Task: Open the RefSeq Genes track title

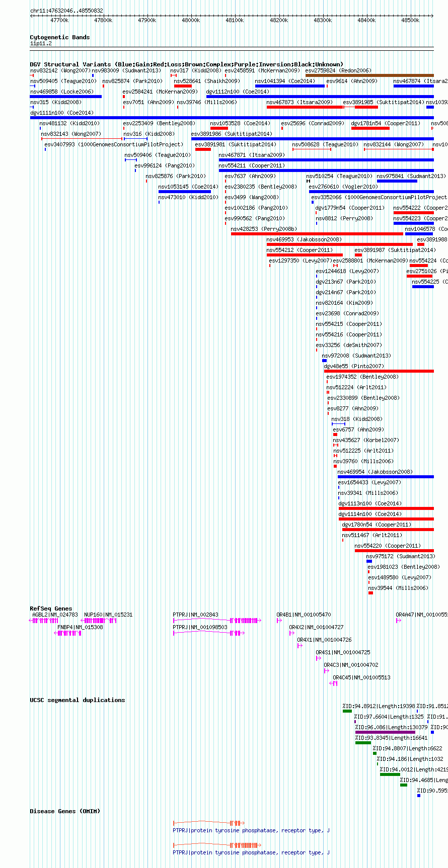Action: 51,609
